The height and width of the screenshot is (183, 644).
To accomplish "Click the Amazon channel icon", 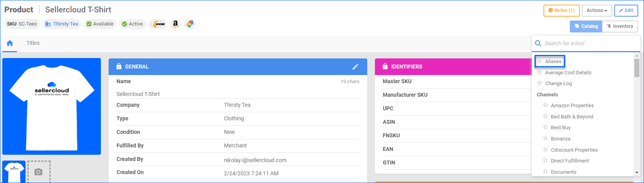I will (175, 24).
